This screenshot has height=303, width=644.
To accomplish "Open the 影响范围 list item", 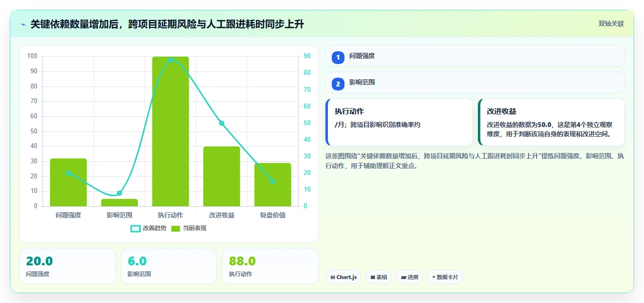I will point(475,82).
